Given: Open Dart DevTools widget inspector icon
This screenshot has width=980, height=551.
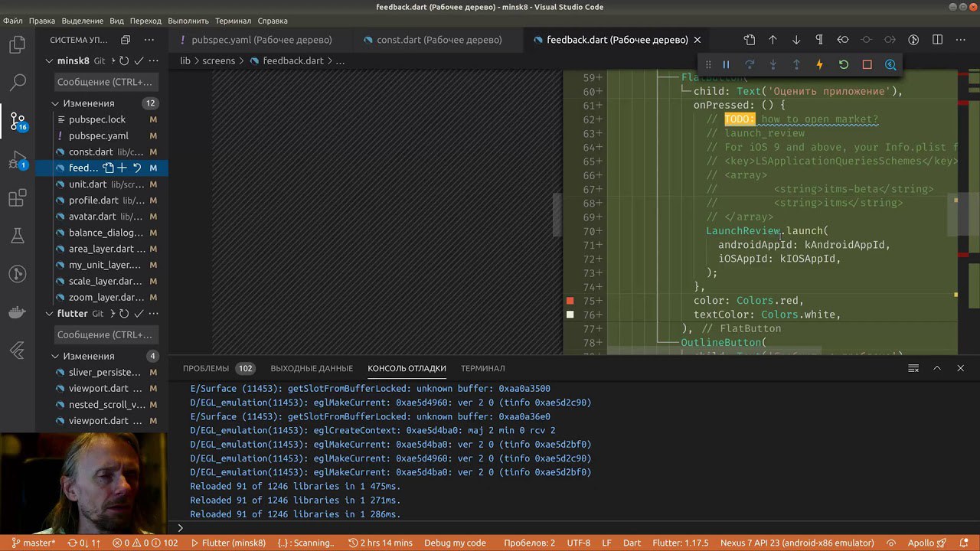Looking at the screenshot, I should (x=890, y=65).
